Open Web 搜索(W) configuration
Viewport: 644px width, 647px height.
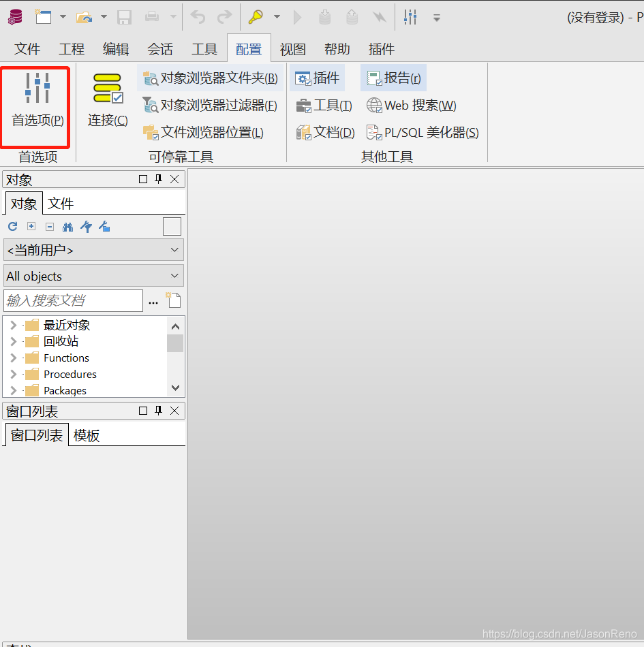pyautogui.click(x=411, y=105)
